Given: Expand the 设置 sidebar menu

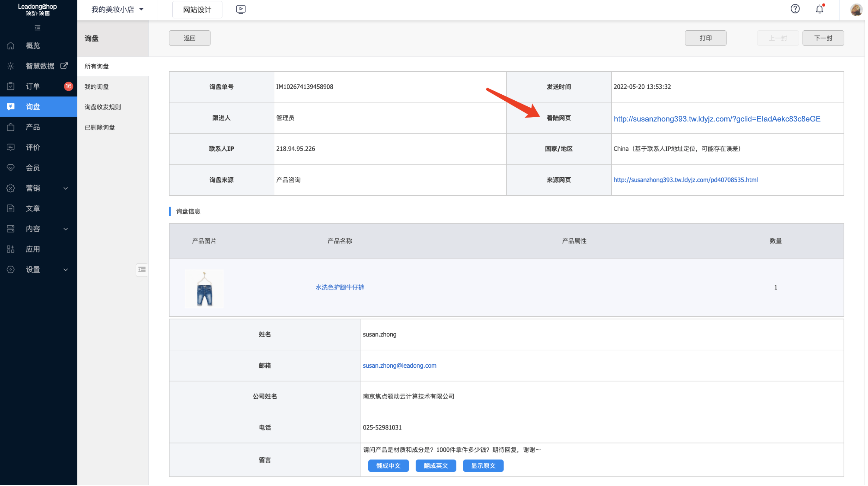Looking at the screenshot, I should 66,270.
